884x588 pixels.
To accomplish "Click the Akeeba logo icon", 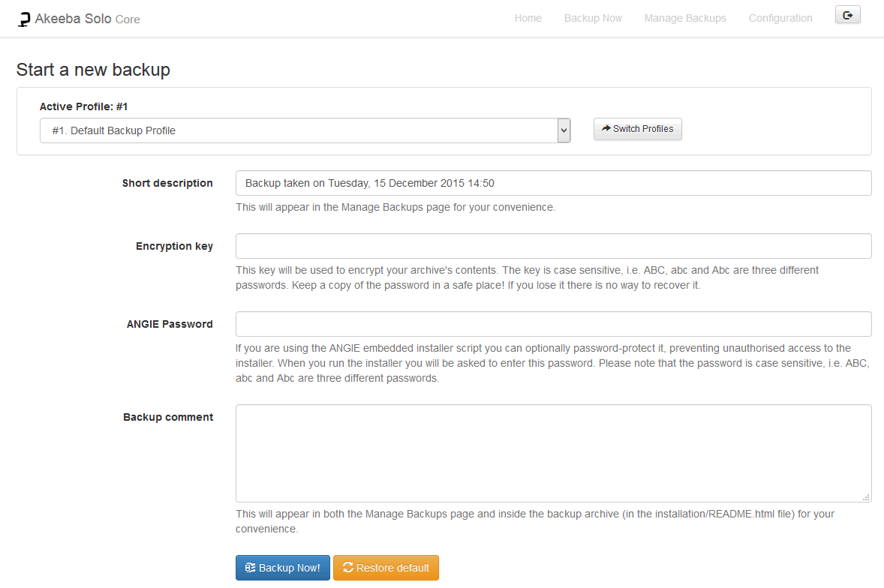I will tap(24, 19).
